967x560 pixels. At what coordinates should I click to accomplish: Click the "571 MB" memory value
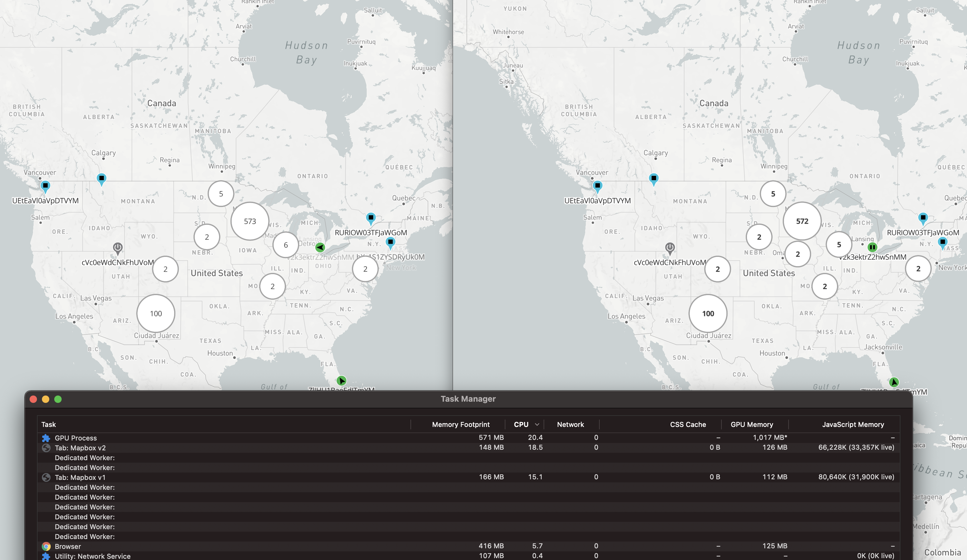click(491, 438)
